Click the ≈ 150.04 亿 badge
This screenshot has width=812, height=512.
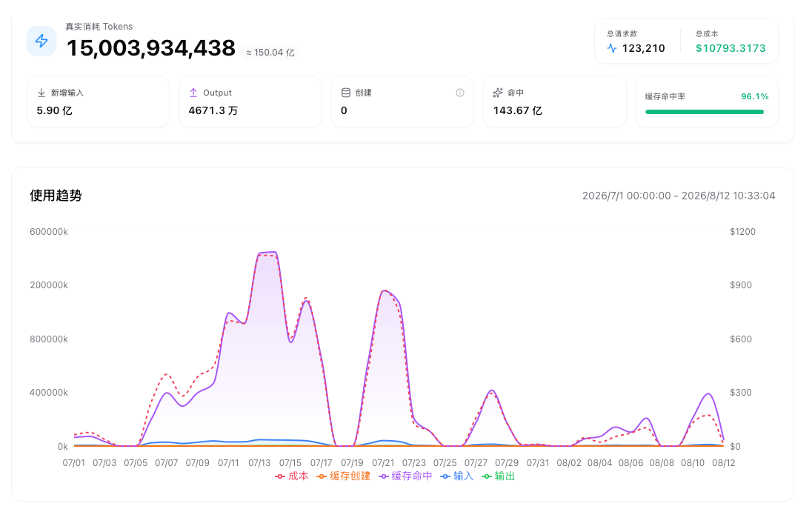coord(270,53)
